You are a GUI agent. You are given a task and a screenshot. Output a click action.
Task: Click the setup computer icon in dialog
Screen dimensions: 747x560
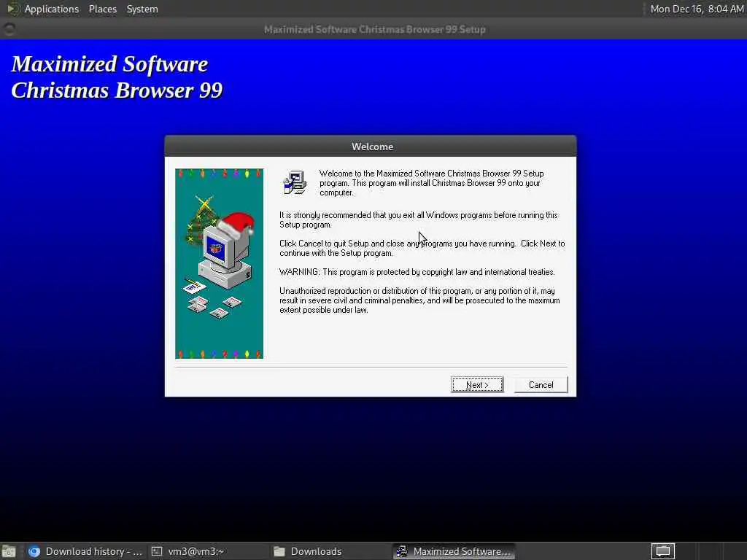click(x=295, y=183)
